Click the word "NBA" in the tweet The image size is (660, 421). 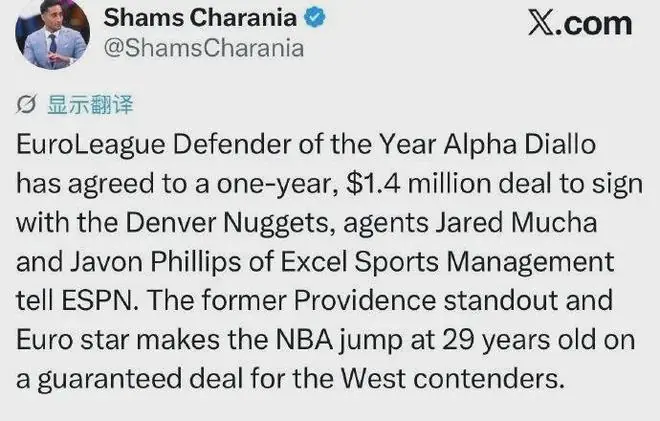point(305,340)
